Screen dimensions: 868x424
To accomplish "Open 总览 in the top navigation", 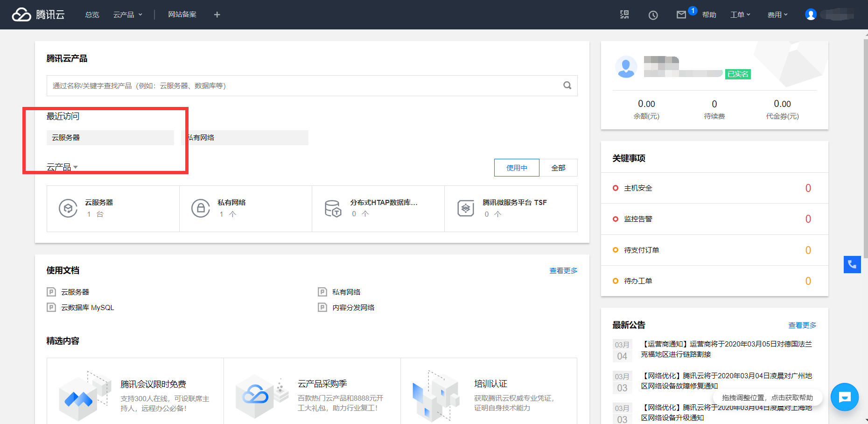I will (92, 14).
